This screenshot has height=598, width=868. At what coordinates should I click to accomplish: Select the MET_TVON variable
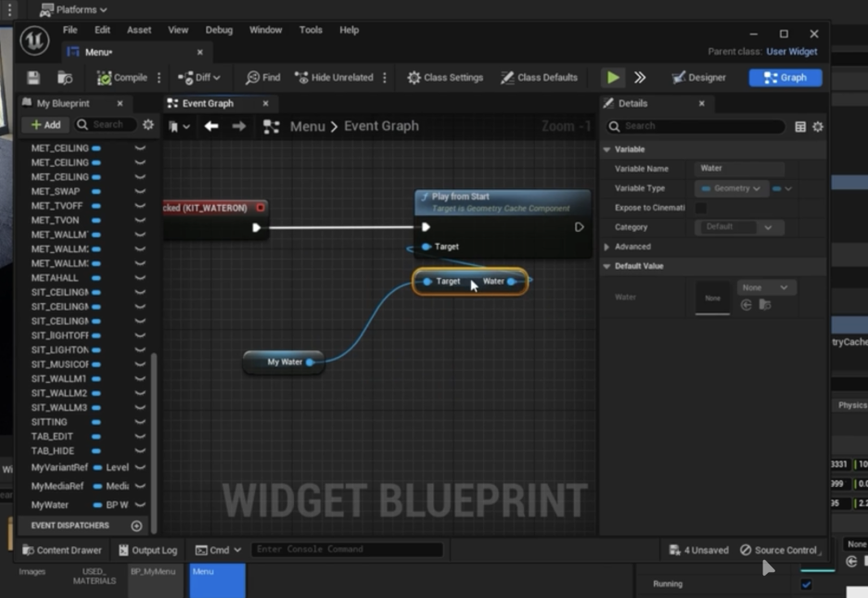click(55, 220)
